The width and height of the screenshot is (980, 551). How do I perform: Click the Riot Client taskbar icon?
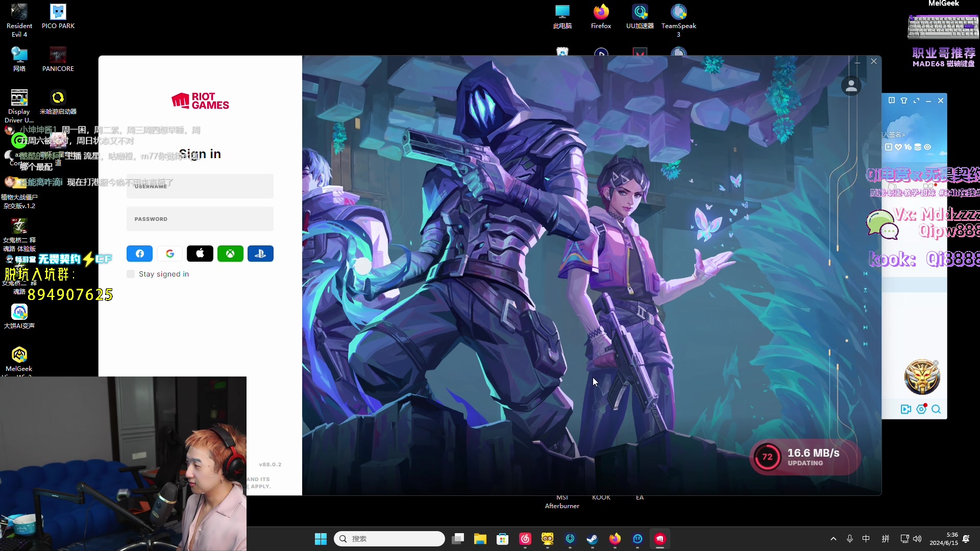pos(660,539)
